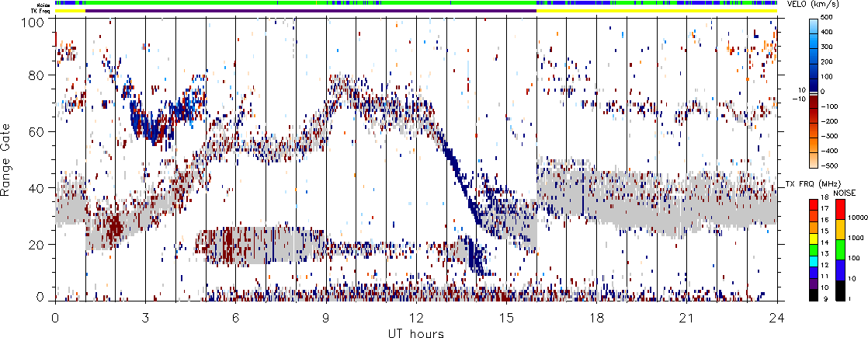Click the green 13–14 MHz TX FRQ swatch
868x338 pixels.
coord(814,250)
